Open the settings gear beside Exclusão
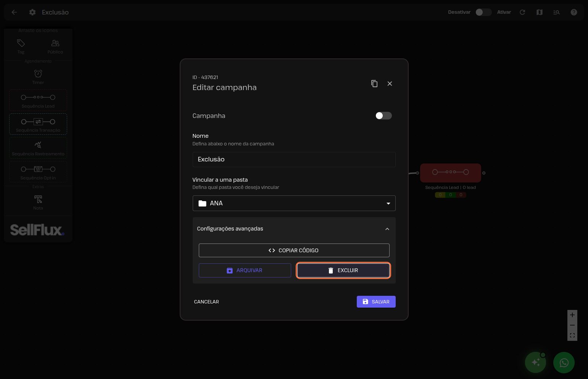Viewport: 588px width, 379px height. pyautogui.click(x=32, y=12)
